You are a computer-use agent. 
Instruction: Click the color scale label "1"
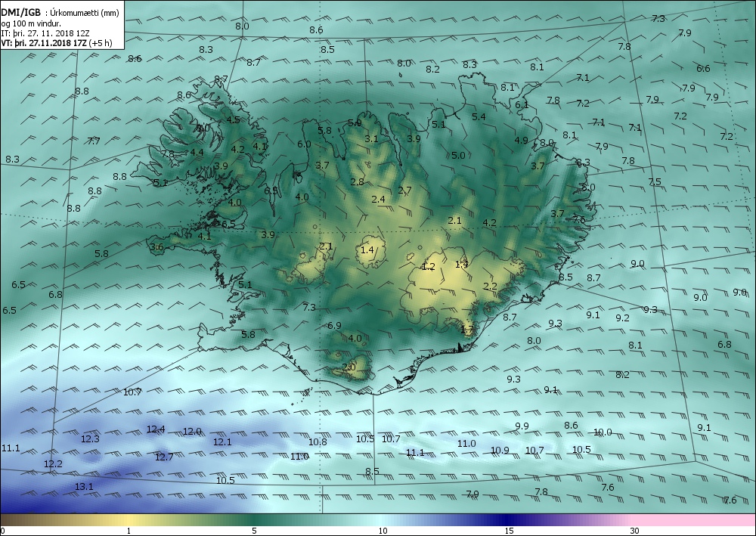pyautogui.click(x=129, y=531)
